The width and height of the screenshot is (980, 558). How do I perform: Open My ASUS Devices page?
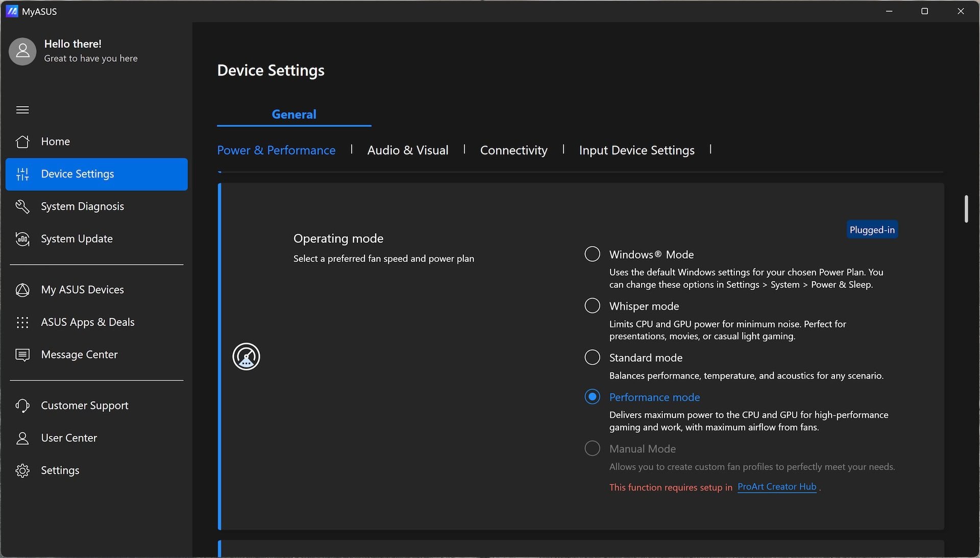click(x=96, y=290)
